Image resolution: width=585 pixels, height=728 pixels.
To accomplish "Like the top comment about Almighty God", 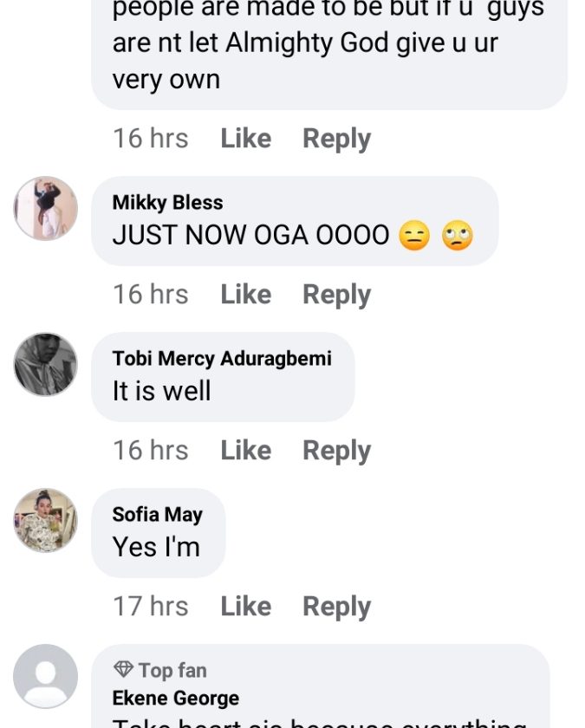I will [x=245, y=139].
